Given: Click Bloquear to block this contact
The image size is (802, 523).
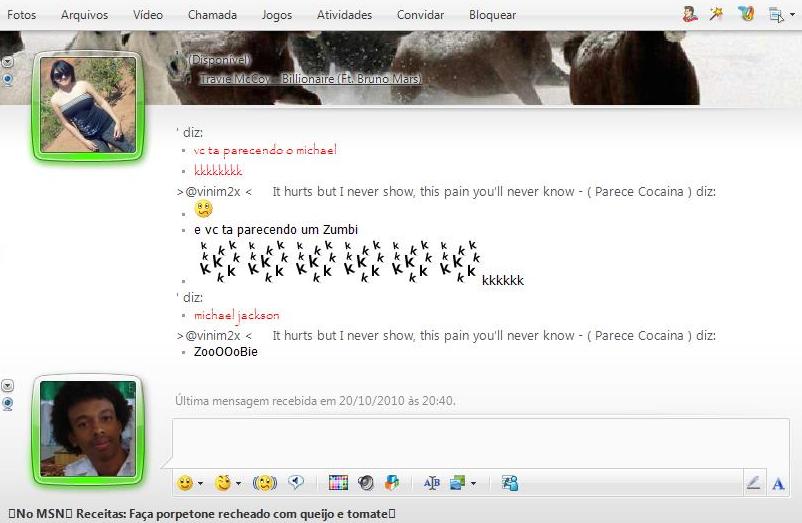Looking at the screenshot, I should [x=493, y=15].
